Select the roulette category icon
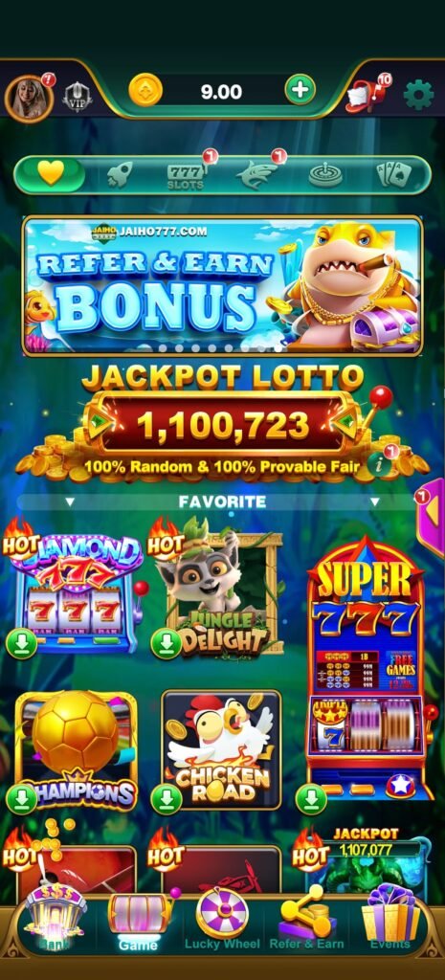Screen dimensions: 445x980 click(x=325, y=175)
